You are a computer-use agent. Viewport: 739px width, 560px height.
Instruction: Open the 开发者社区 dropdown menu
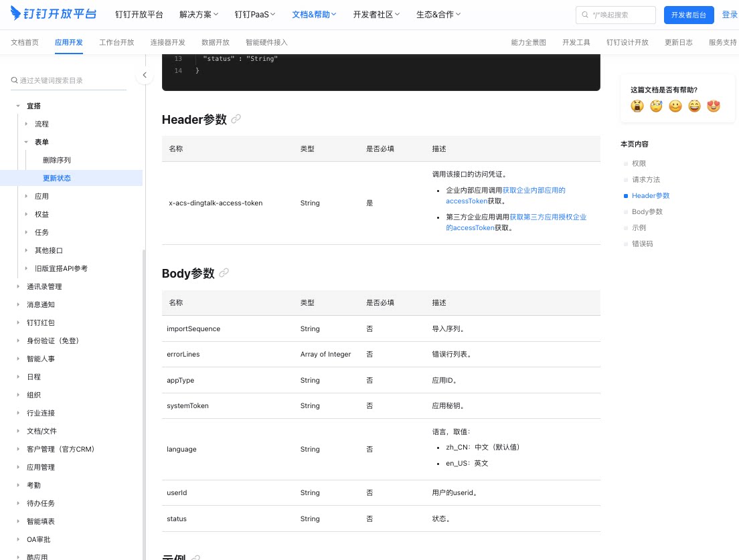tap(376, 15)
